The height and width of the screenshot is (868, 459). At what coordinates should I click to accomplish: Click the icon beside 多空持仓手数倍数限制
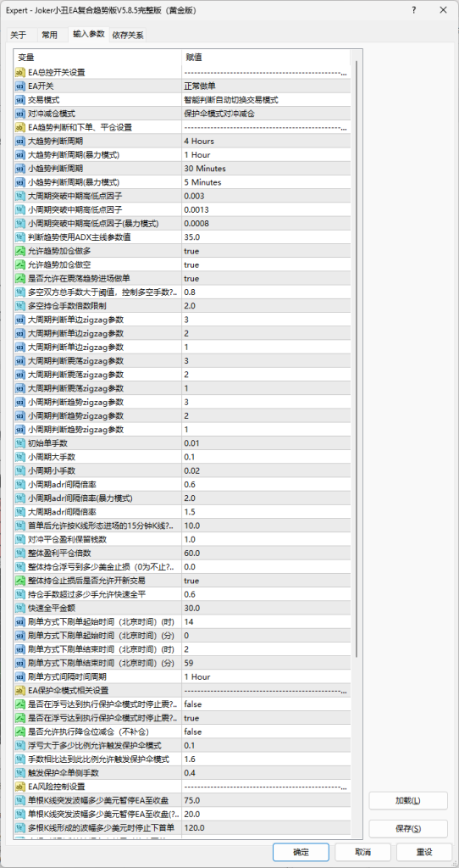(20, 305)
